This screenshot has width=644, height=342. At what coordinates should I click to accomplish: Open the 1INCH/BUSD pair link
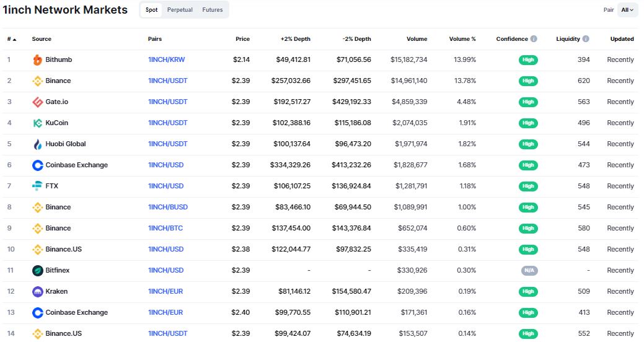[x=168, y=207]
